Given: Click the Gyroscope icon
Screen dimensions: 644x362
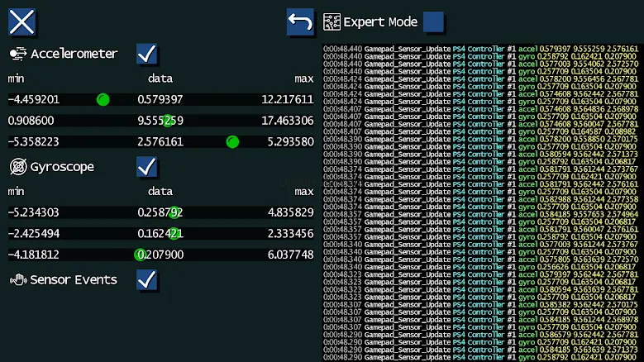Looking at the screenshot, I should (18, 167).
